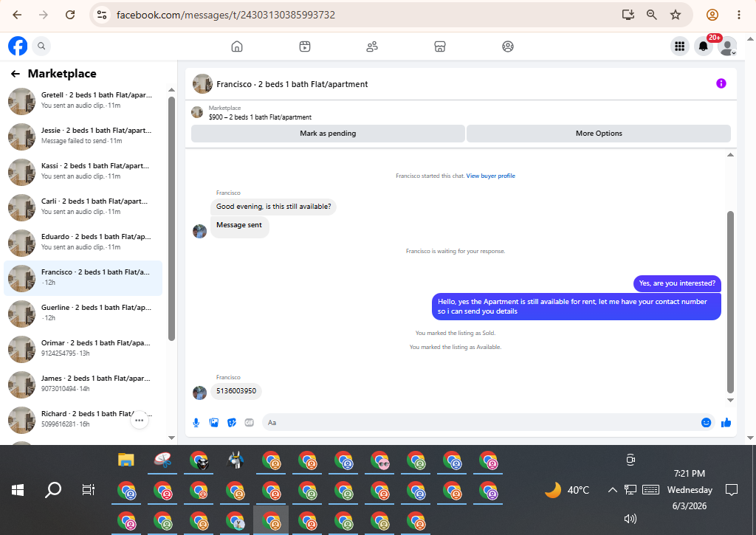Open the GIF picker icon

tap(250, 423)
